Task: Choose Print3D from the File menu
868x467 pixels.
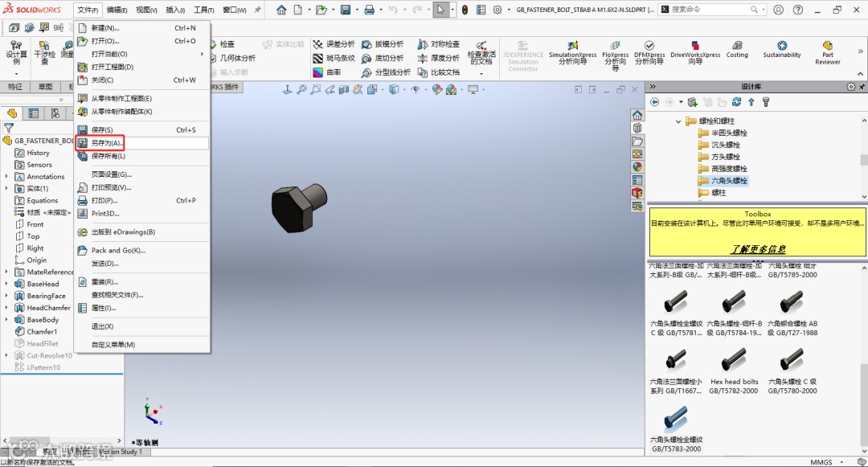Action: point(142,213)
